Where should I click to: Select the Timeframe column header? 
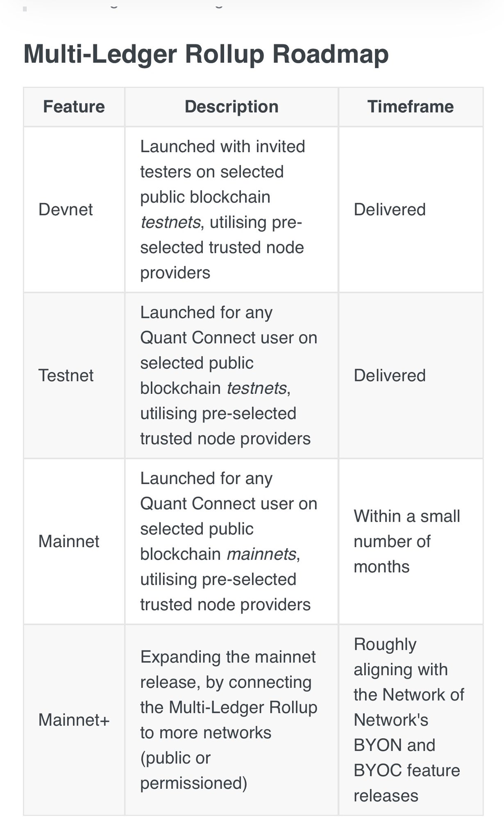pos(411,107)
